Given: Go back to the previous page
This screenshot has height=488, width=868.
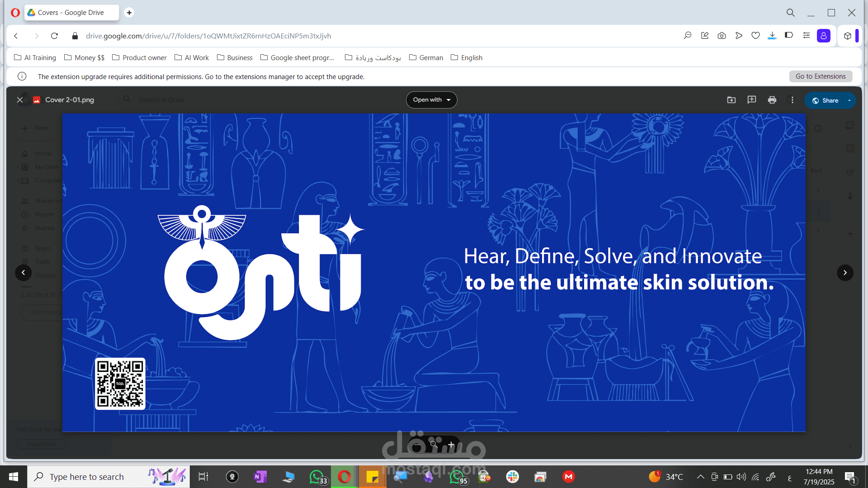Looking at the screenshot, I should pos(16,36).
